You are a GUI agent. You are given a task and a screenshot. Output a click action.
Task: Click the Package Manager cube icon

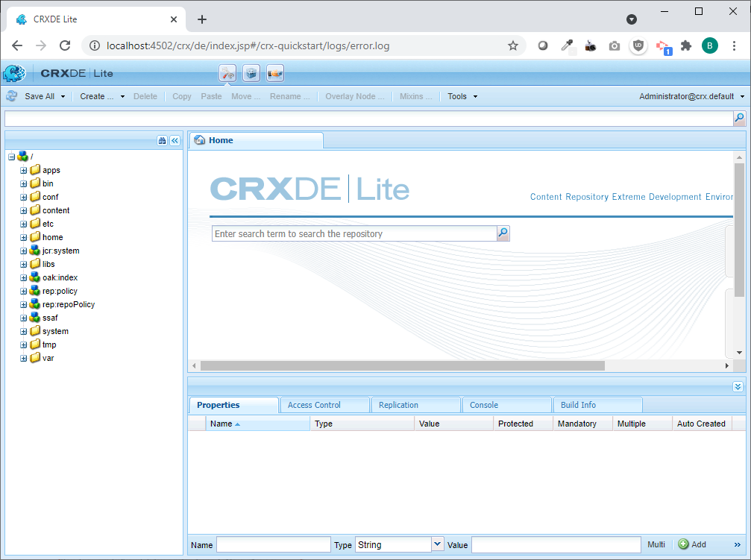coord(251,73)
